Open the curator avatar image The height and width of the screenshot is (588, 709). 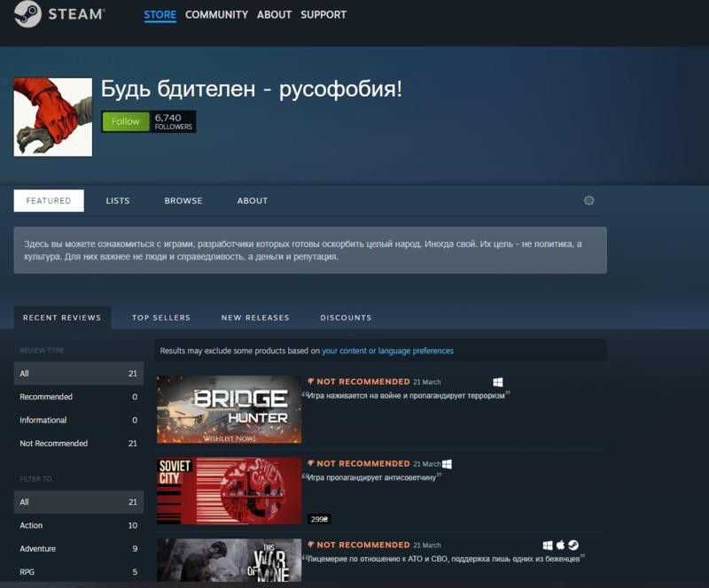[53, 117]
